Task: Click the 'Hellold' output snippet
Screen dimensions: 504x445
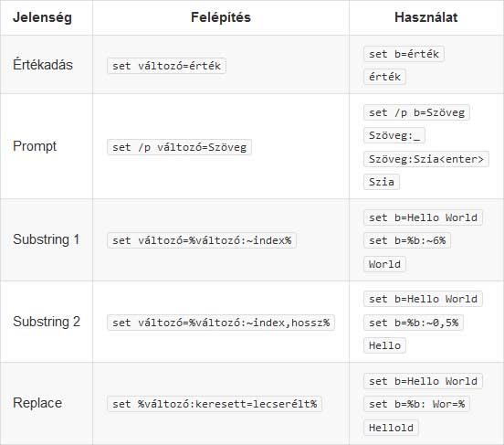Action: (391, 428)
